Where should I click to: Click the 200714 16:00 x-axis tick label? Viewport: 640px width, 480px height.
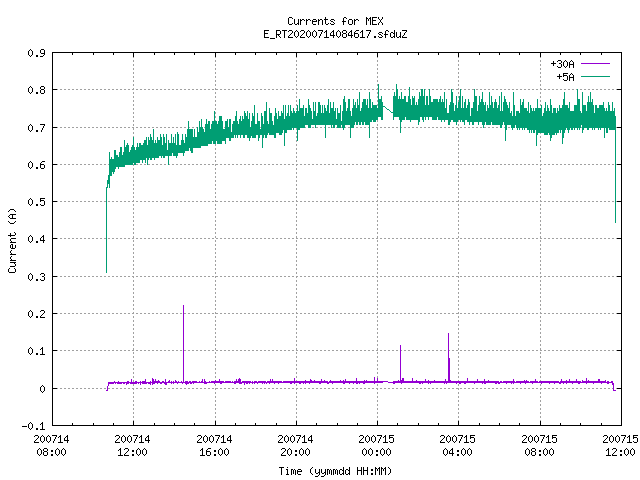click(x=214, y=445)
